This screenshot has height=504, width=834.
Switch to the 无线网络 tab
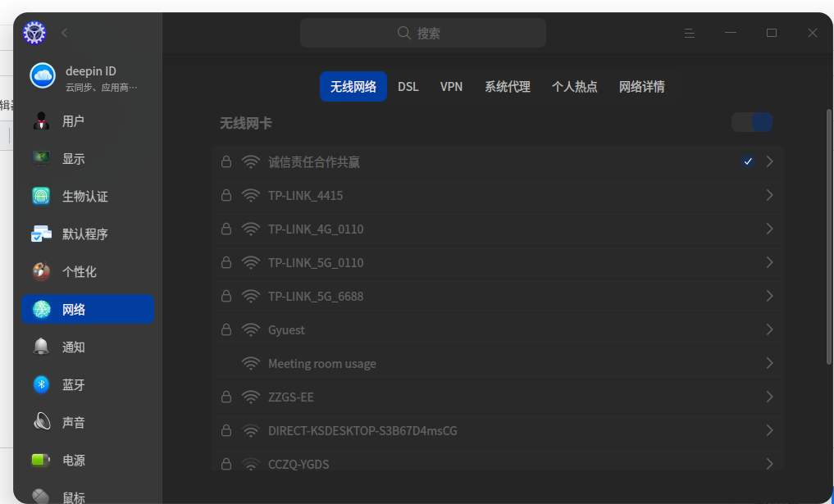[353, 87]
